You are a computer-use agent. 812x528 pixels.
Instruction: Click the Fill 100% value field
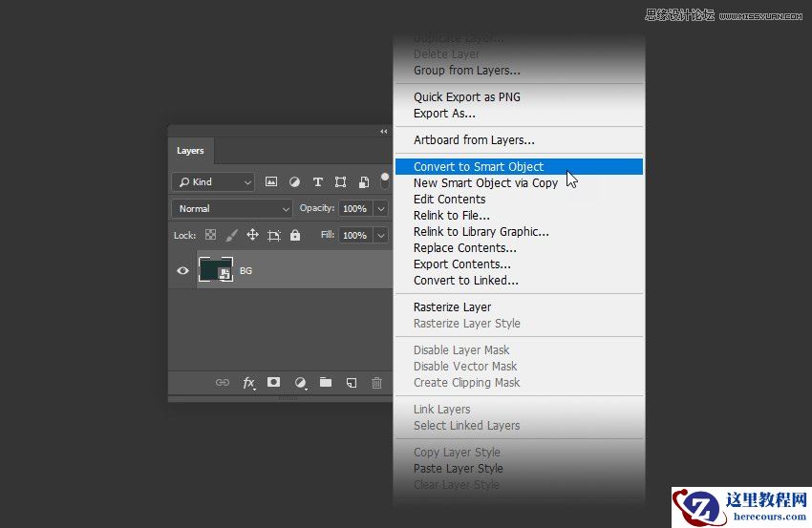355,236
